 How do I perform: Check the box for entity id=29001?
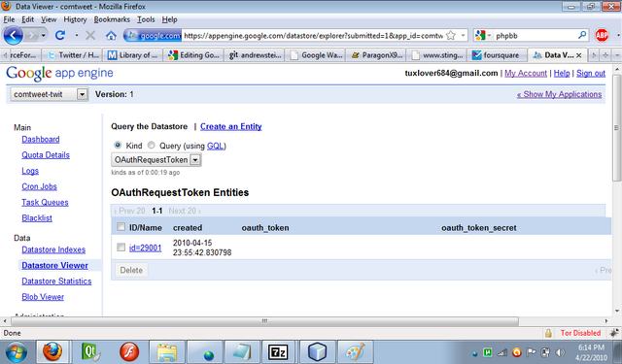pos(121,248)
